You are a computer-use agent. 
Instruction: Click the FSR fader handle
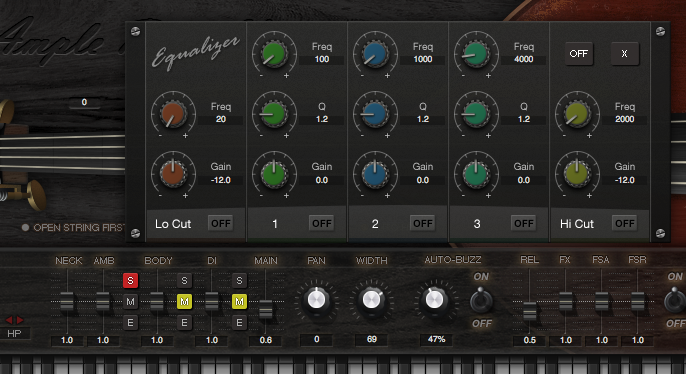(638, 301)
